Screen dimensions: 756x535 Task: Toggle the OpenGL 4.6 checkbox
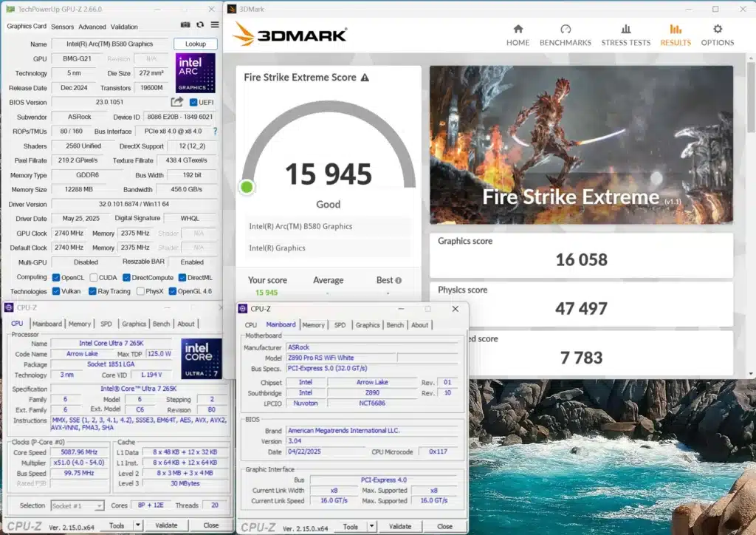click(x=172, y=291)
